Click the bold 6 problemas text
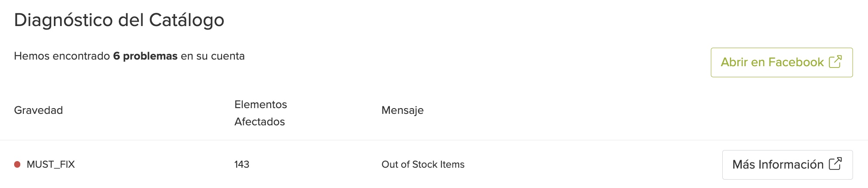This screenshot has width=868, height=188. (x=145, y=56)
